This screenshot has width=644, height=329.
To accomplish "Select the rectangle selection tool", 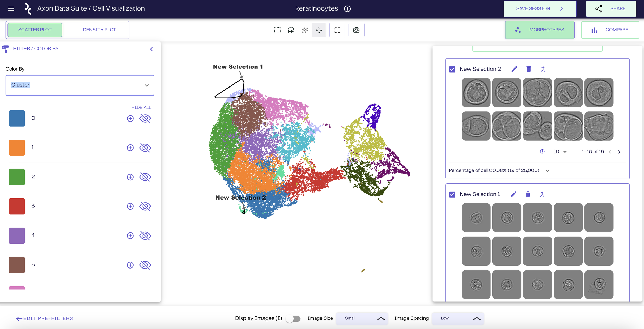I will tap(277, 30).
